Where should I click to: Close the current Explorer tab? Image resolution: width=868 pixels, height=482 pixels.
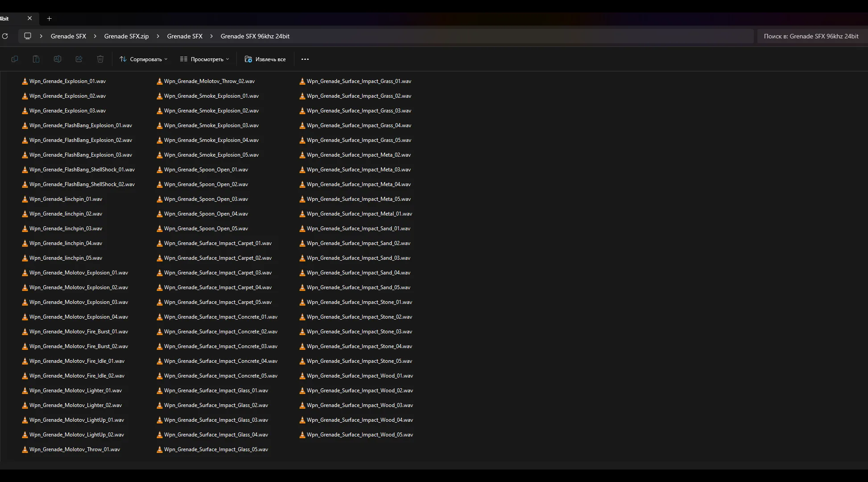click(29, 18)
